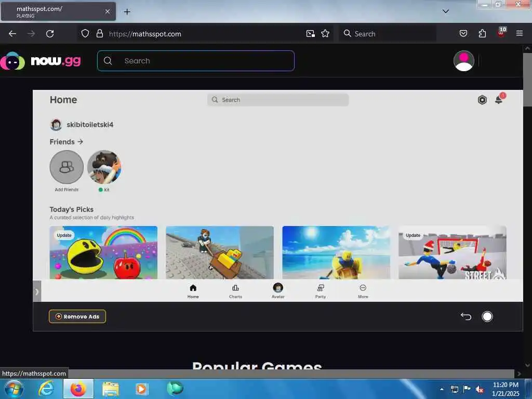Click the Today's Picks heading
This screenshot has height=399, width=532.
point(72,209)
